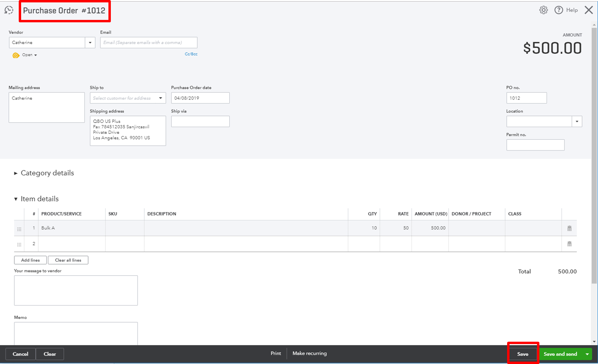Select Make recurring
Viewport: 598px width, 364px height.
click(x=309, y=353)
